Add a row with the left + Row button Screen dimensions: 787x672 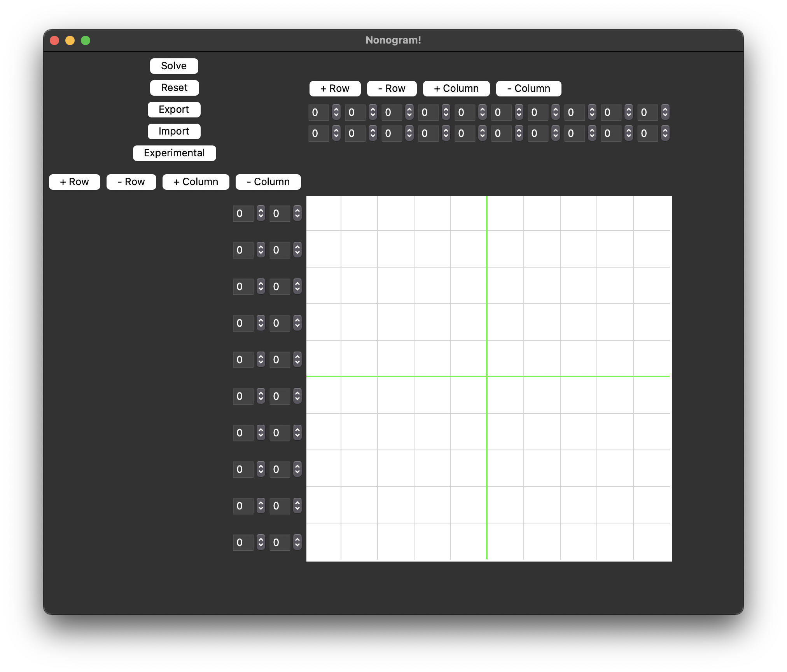(x=74, y=182)
